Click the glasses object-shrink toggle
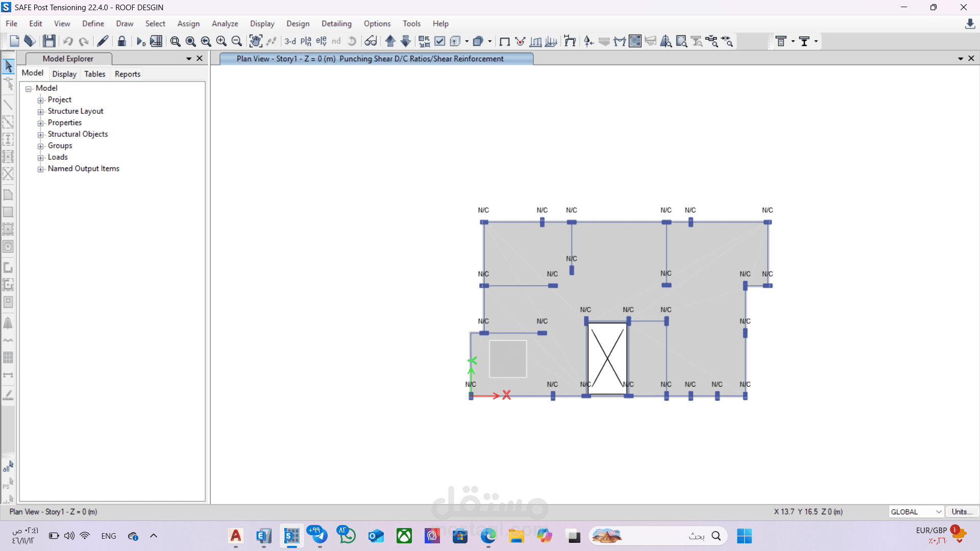Image resolution: width=980 pixels, height=551 pixels. tap(371, 41)
